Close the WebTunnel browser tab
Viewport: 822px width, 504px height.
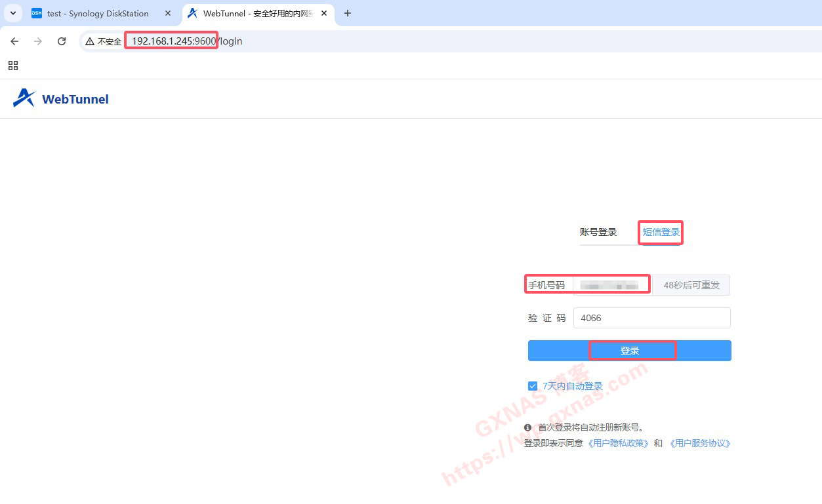(324, 13)
